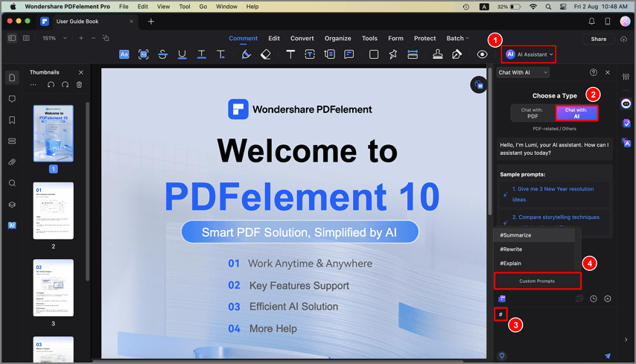Open the Attachments panel
This screenshot has width=636, height=364.
point(12,162)
